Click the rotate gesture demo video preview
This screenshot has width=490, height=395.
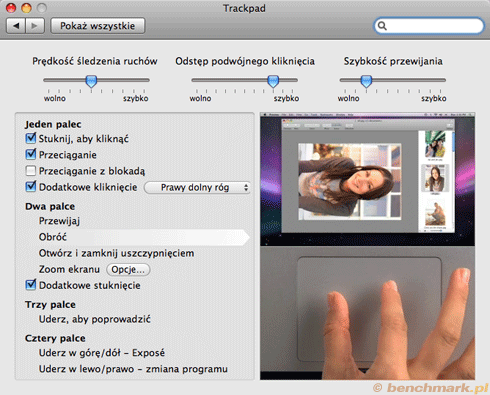pyautogui.click(x=368, y=179)
